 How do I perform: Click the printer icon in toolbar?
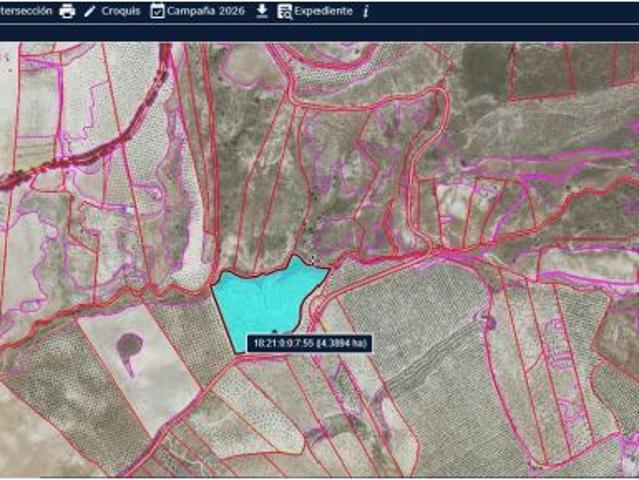click(x=67, y=11)
